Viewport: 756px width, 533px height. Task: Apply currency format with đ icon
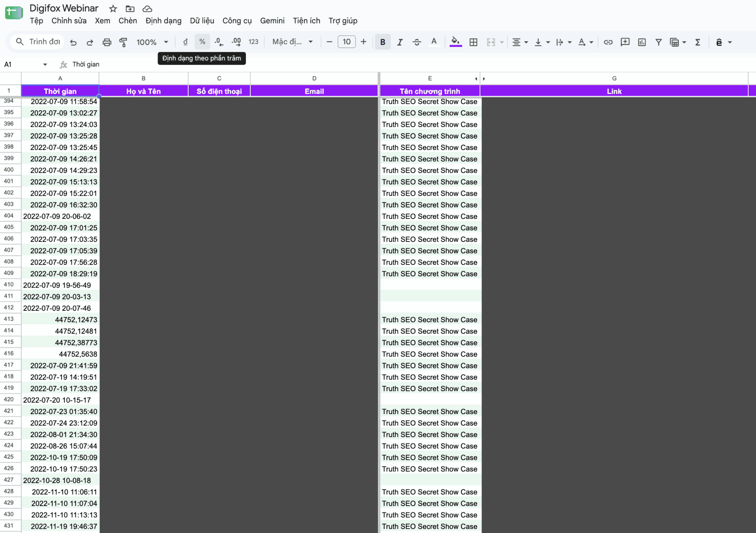coord(185,42)
